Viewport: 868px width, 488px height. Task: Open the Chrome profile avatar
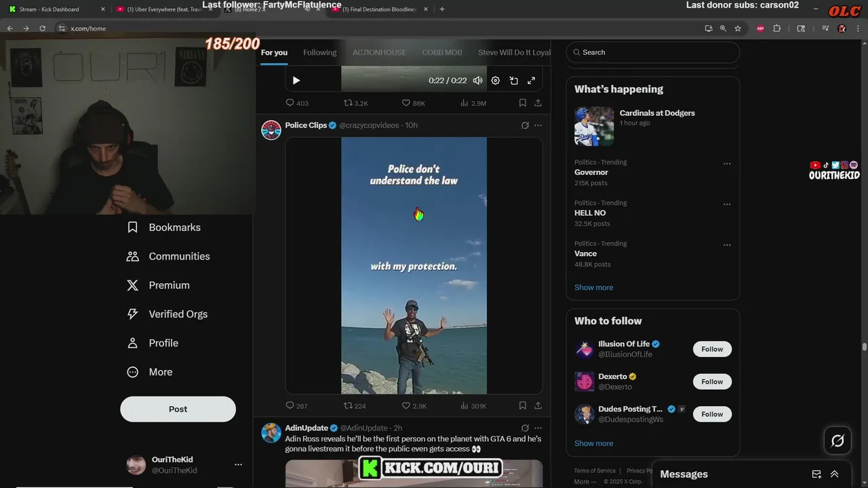(842, 28)
